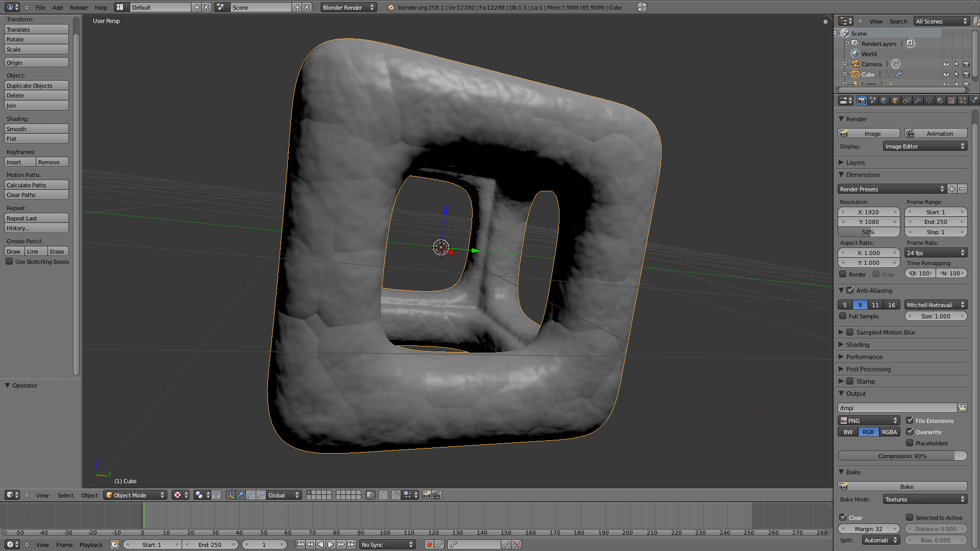Open the Object Mode dropdown
Viewport: 980px width, 551px height.
coord(135,495)
